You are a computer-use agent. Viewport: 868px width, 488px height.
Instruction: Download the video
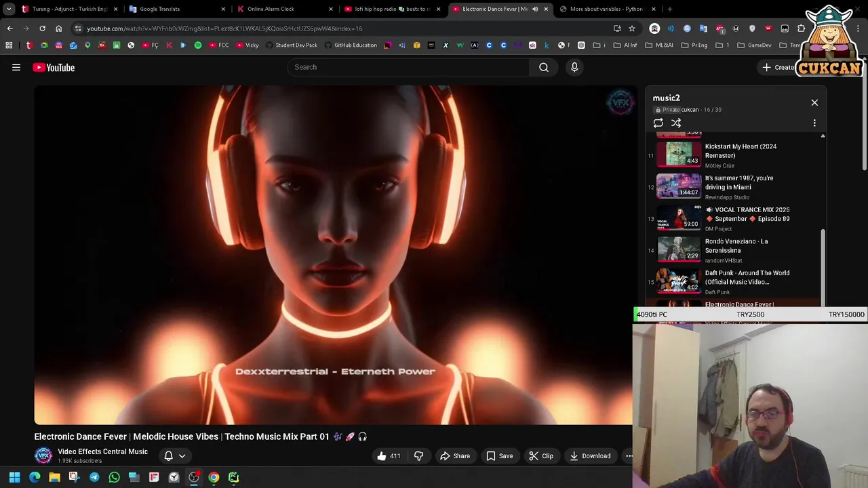click(590, 456)
